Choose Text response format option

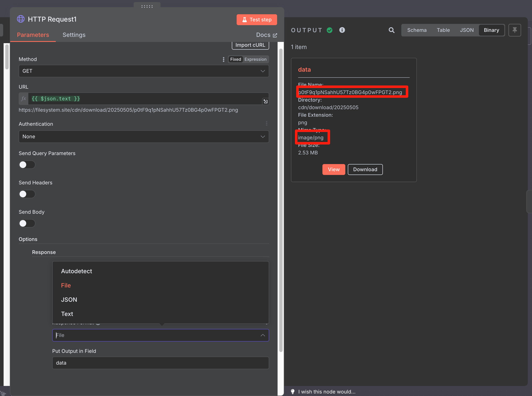[160, 314]
